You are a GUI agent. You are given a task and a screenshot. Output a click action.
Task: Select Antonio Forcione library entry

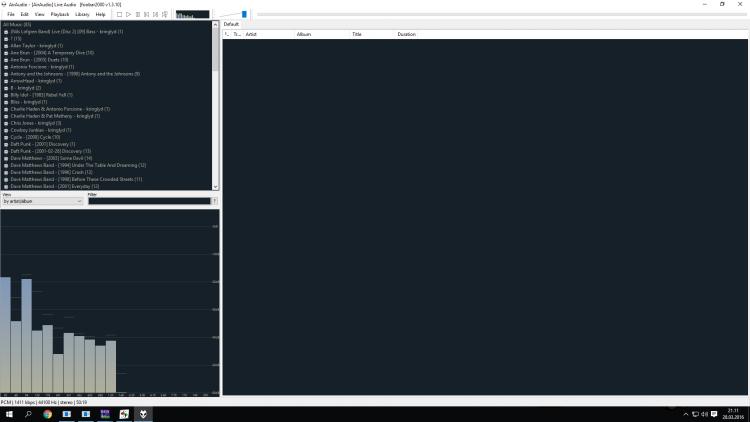pyautogui.click(x=42, y=67)
